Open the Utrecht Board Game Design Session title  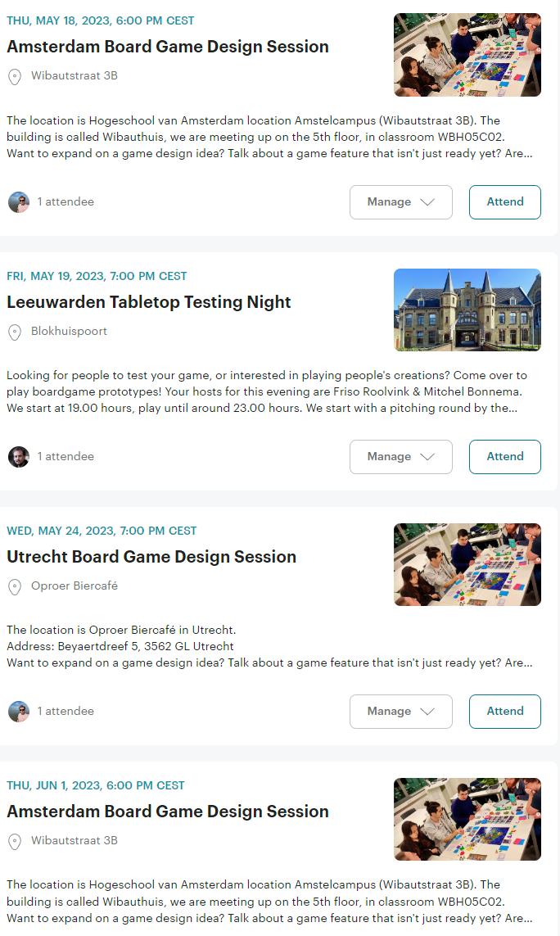click(151, 557)
